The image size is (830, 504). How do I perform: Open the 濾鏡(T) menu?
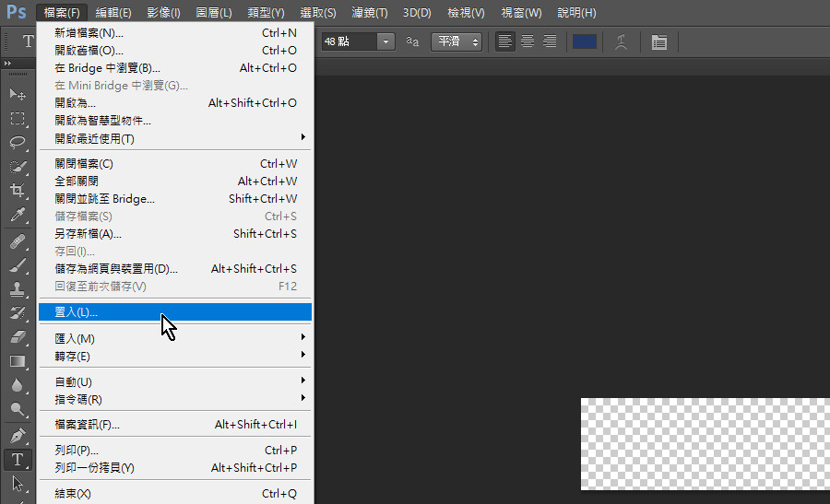370,12
